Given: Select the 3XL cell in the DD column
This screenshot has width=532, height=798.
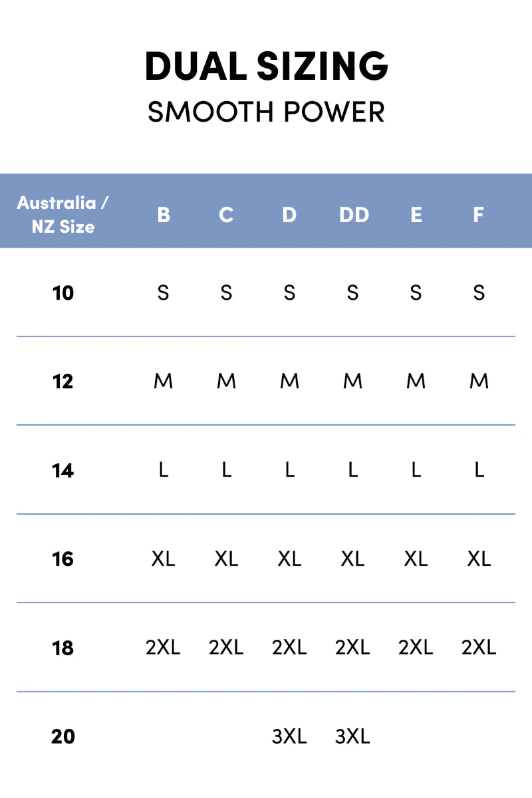Looking at the screenshot, I should click(352, 737).
